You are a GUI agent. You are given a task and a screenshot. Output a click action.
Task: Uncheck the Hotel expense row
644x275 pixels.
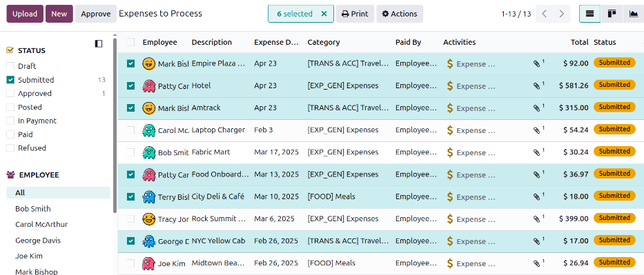point(130,85)
